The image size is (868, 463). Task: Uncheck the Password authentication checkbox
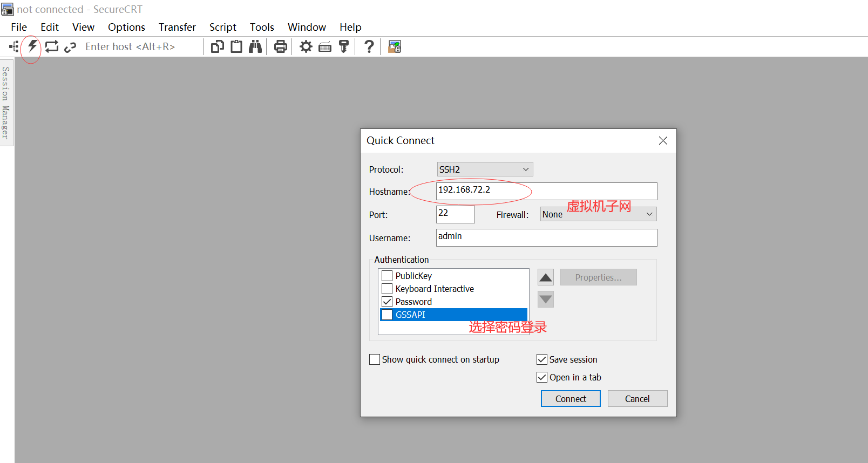pos(387,302)
